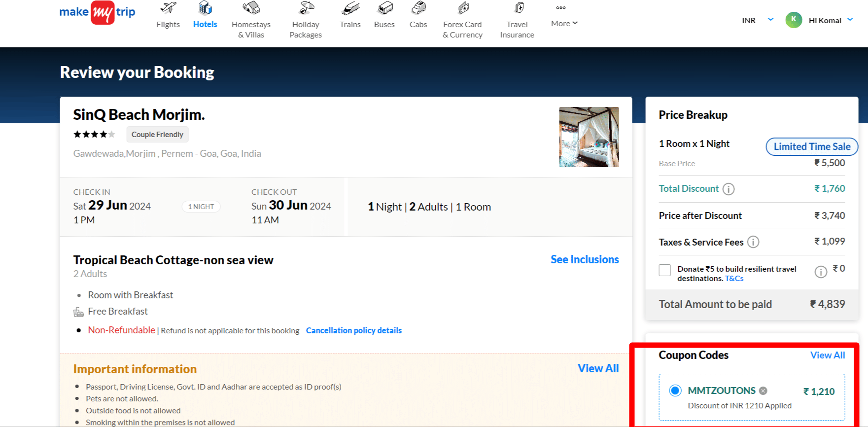Open the Flights airplane icon
The image size is (868, 427).
(x=168, y=8)
